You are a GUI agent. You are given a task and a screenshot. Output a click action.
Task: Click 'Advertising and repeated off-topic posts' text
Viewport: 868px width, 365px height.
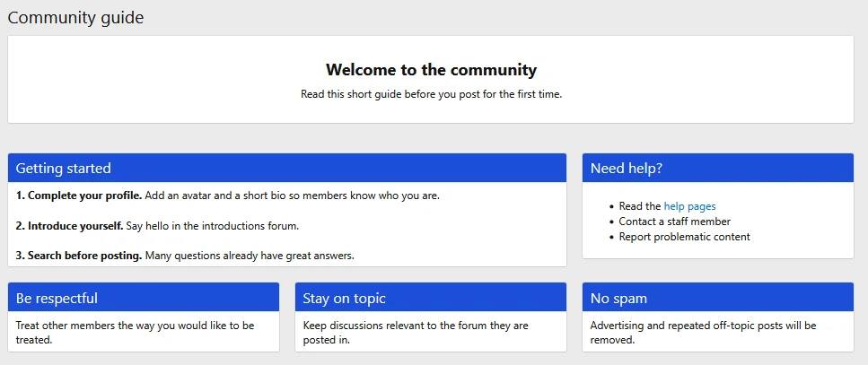pyautogui.click(x=703, y=333)
